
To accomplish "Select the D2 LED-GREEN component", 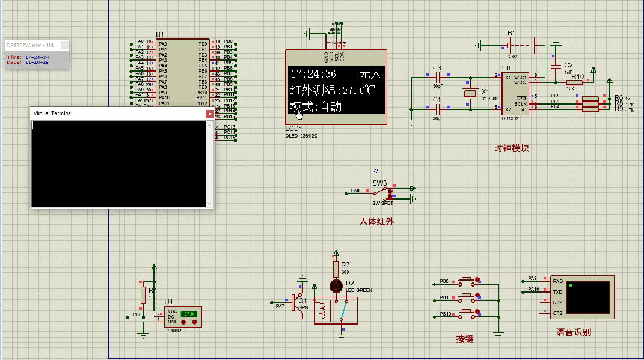I will pos(336,285).
